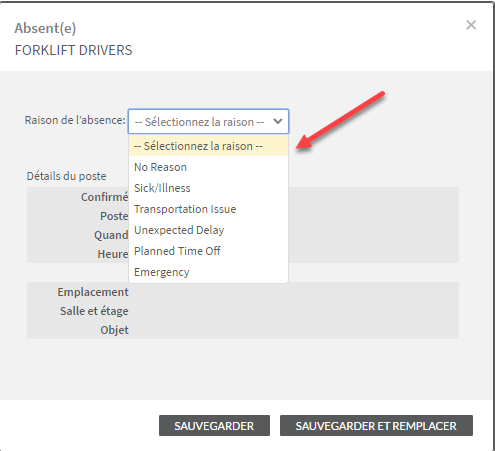Click the Absent(e) dialog title
Screen dimensions: 495x451
pyautogui.click(x=45, y=28)
